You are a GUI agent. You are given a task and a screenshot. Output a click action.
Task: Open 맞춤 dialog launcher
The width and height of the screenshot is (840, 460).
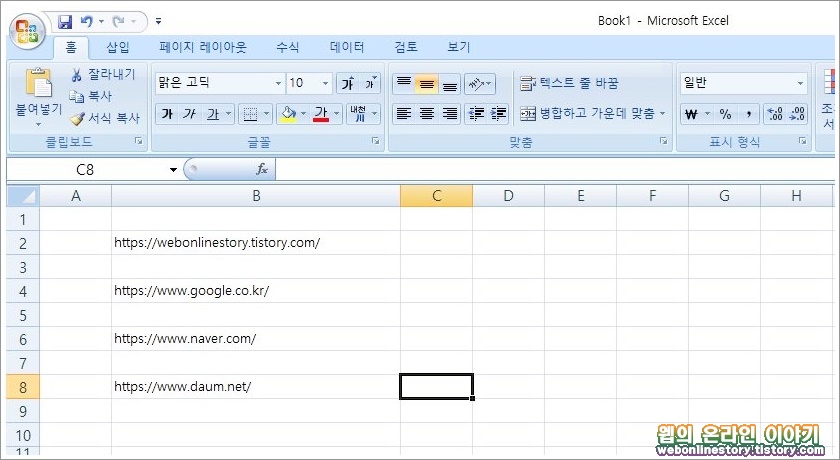coord(664,141)
